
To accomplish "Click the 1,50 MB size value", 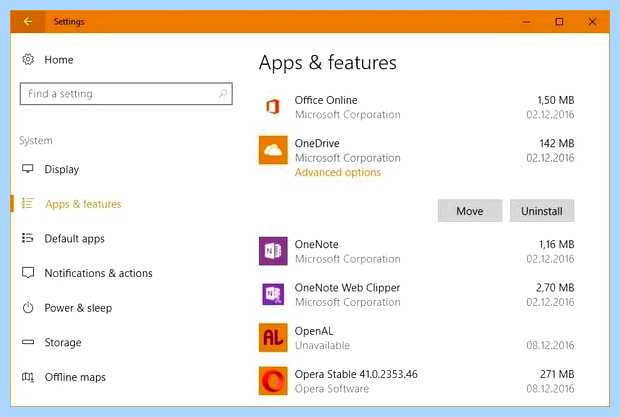I will (x=556, y=100).
